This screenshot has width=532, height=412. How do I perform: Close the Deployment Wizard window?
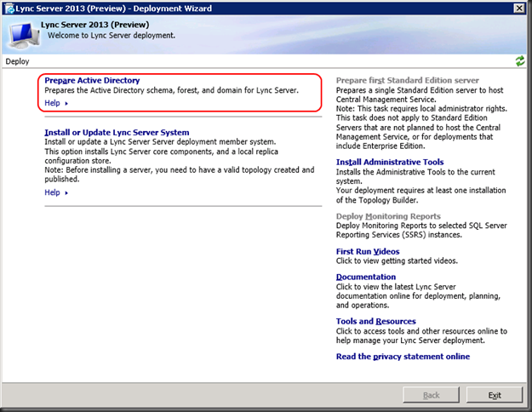[519, 9]
